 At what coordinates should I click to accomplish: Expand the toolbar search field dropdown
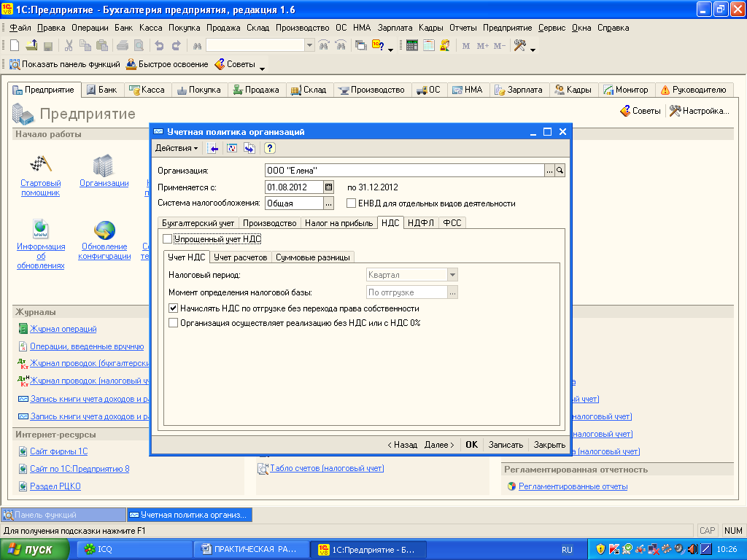pyautogui.click(x=309, y=46)
